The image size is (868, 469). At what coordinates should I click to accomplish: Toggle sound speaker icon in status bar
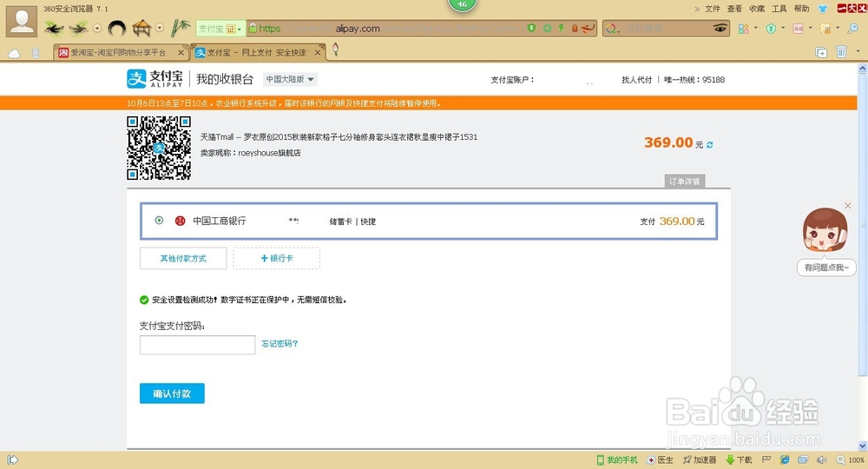821,459
